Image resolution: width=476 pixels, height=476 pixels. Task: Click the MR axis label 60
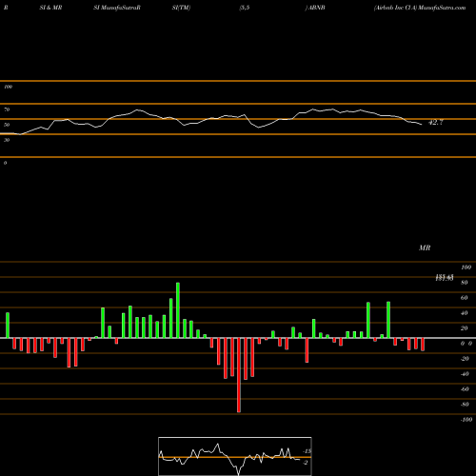[464, 298]
